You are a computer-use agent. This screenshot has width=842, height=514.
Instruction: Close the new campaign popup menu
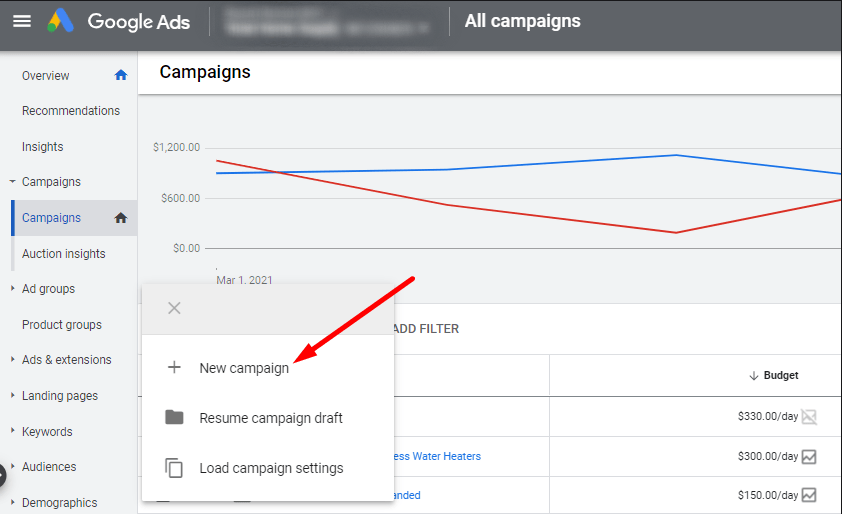[x=174, y=308]
